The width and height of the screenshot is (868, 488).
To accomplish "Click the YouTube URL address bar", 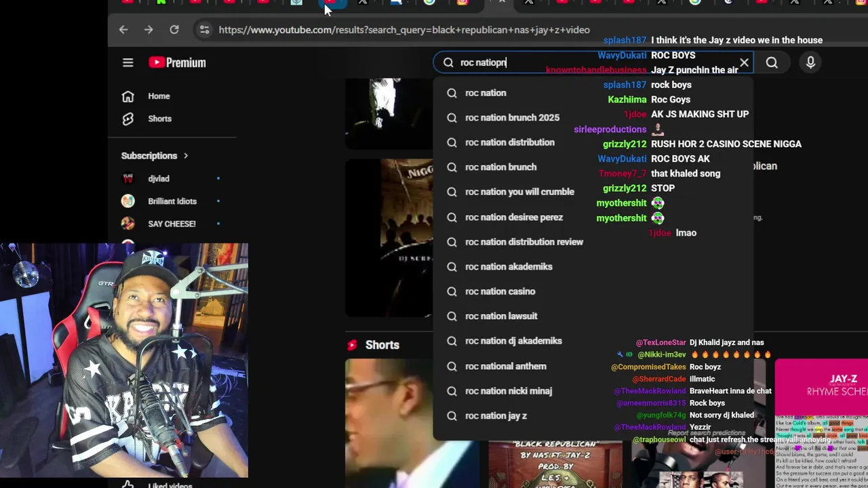I will click(x=404, y=30).
